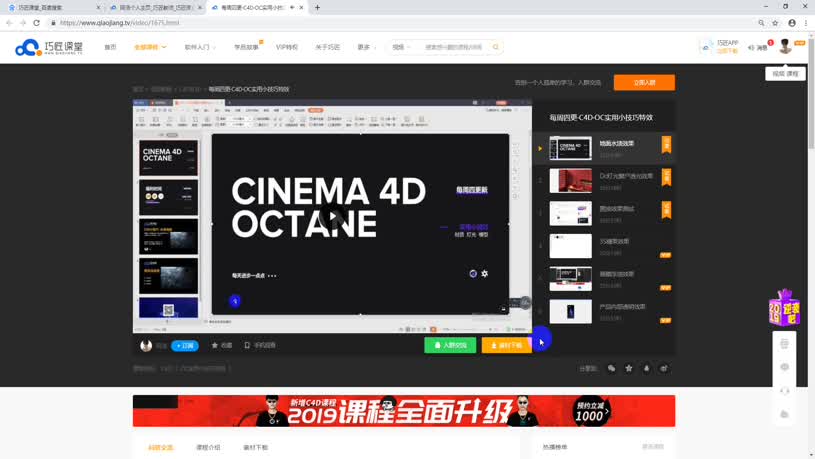Viewport: 815px width, 459px height.
Task: Click the blue 订阅 subscribe button
Action: coord(185,346)
